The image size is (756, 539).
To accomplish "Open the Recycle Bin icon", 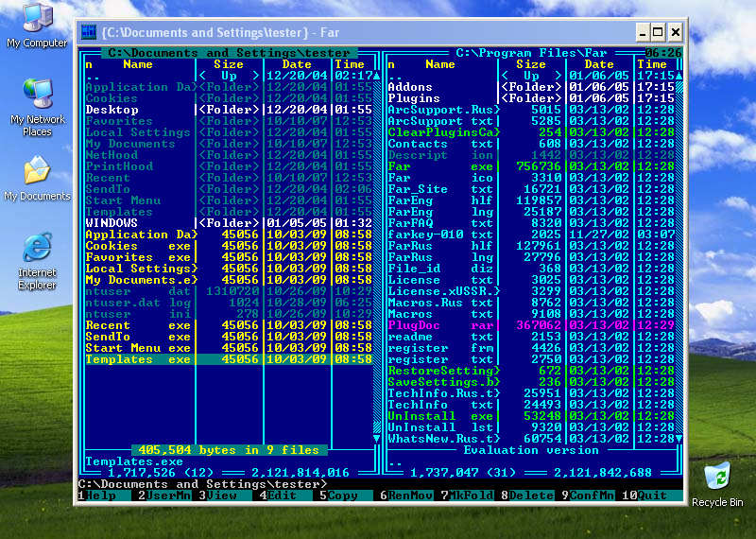I will click(717, 484).
